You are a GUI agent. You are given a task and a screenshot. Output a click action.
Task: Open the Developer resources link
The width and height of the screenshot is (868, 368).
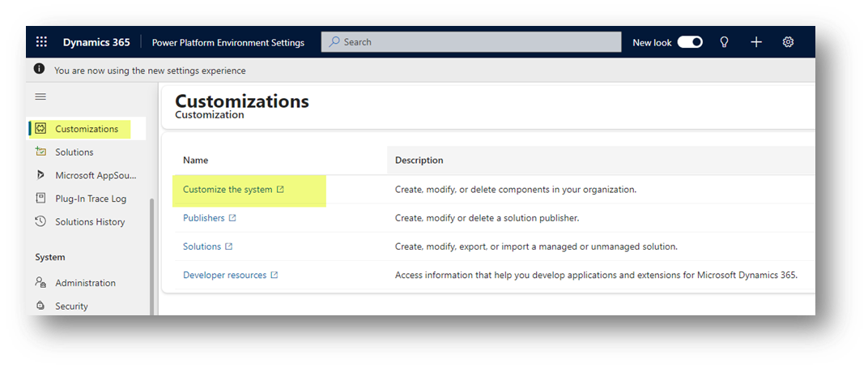click(225, 275)
